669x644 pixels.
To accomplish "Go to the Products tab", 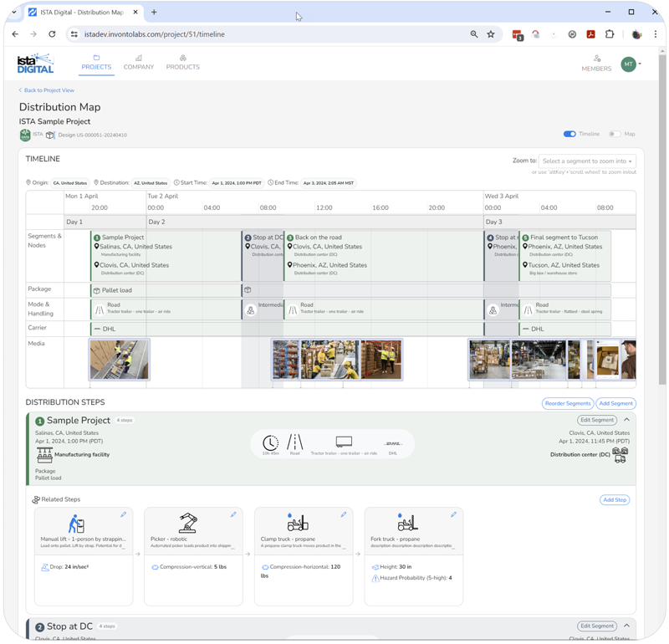I will point(182,63).
